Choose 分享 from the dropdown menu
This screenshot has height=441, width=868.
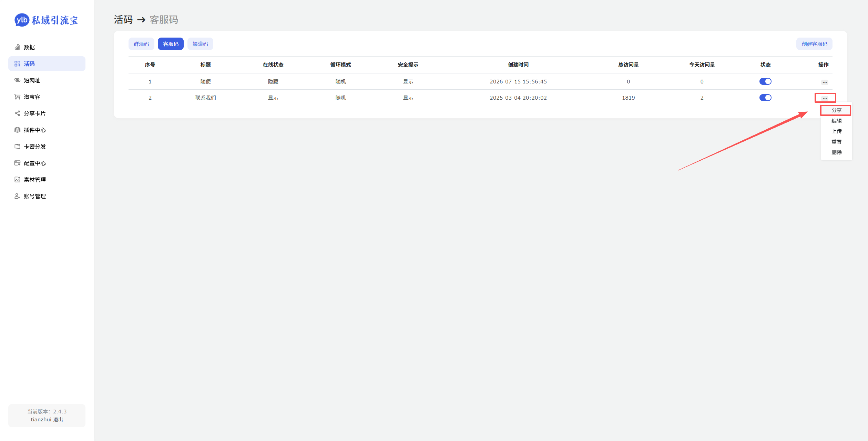coord(836,110)
